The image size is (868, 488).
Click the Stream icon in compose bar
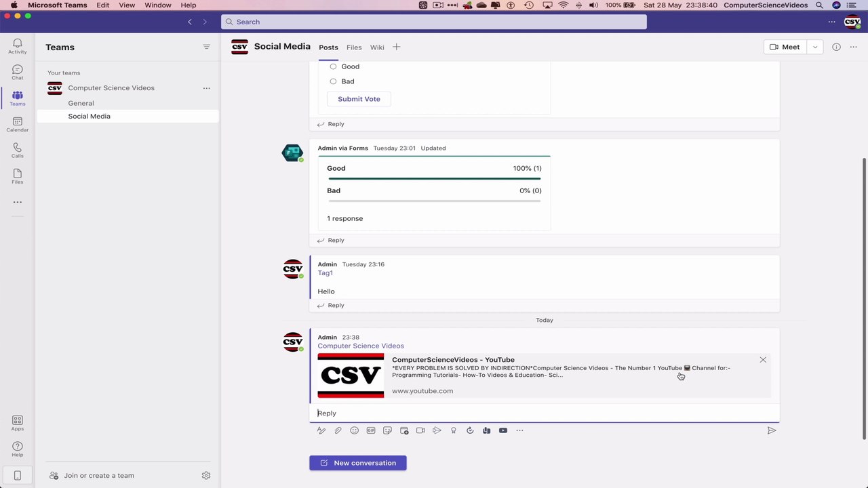click(x=437, y=430)
